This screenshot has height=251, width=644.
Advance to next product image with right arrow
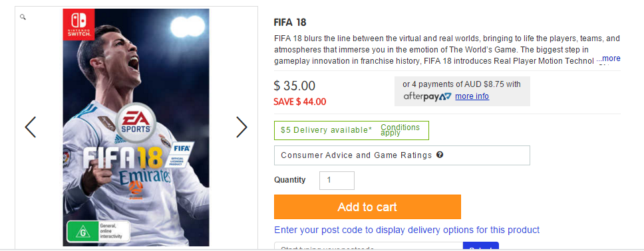pos(242,127)
